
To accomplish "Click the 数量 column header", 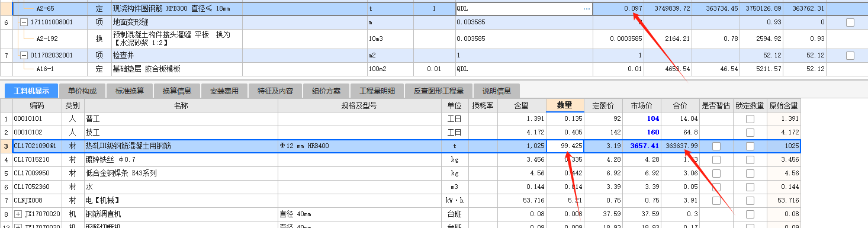I will coord(564,105).
